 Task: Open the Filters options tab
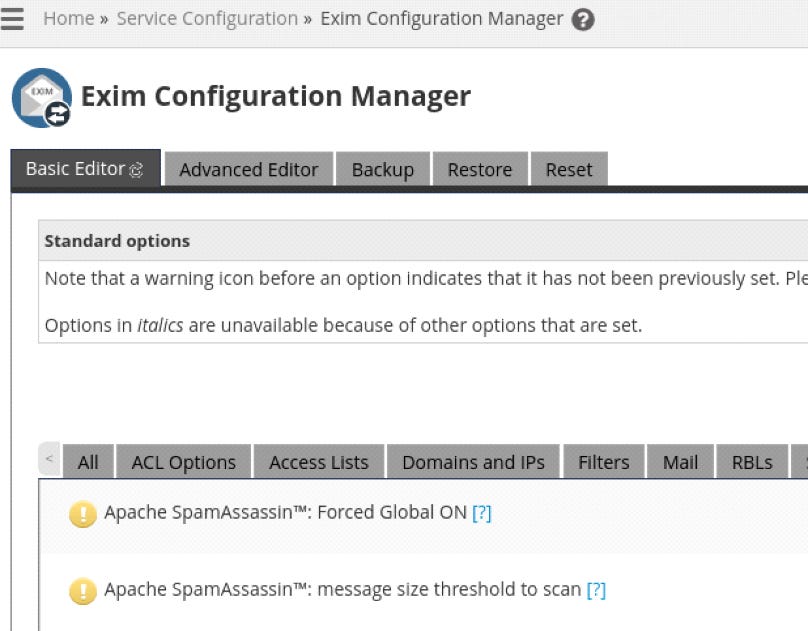point(604,462)
